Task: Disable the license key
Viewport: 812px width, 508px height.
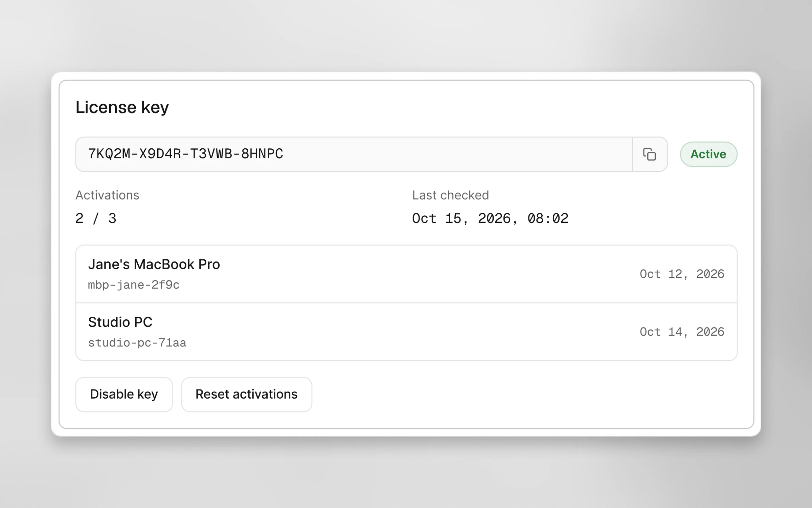Action: coord(124,395)
